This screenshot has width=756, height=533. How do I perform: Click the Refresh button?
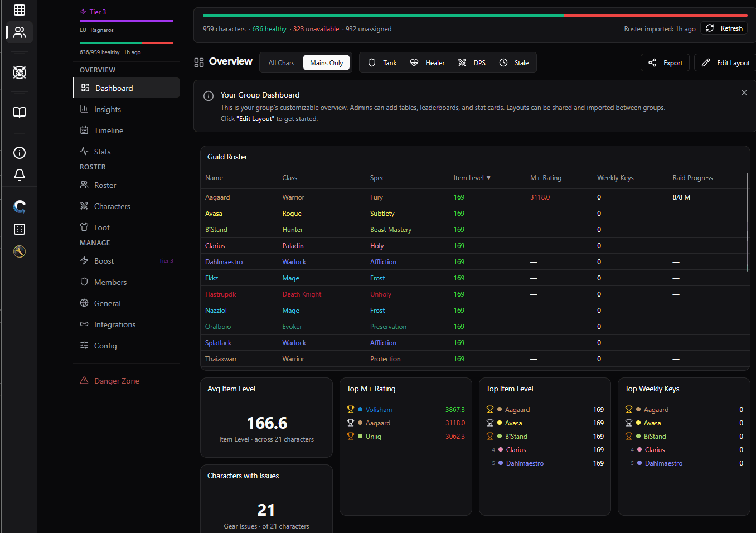[724, 27]
